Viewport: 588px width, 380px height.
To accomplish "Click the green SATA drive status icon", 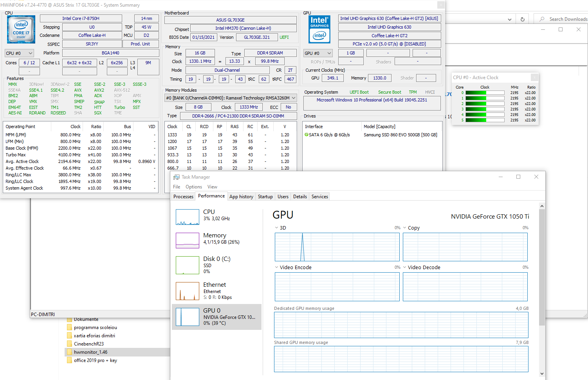I will click(x=307, y=135).
